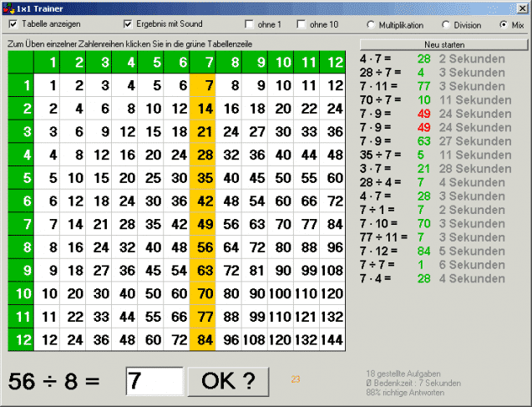Click the history entry '77 ÷ 11 ='
Image resolution: width=532 pixels, height=407 pixels.
tap(383, 237)
